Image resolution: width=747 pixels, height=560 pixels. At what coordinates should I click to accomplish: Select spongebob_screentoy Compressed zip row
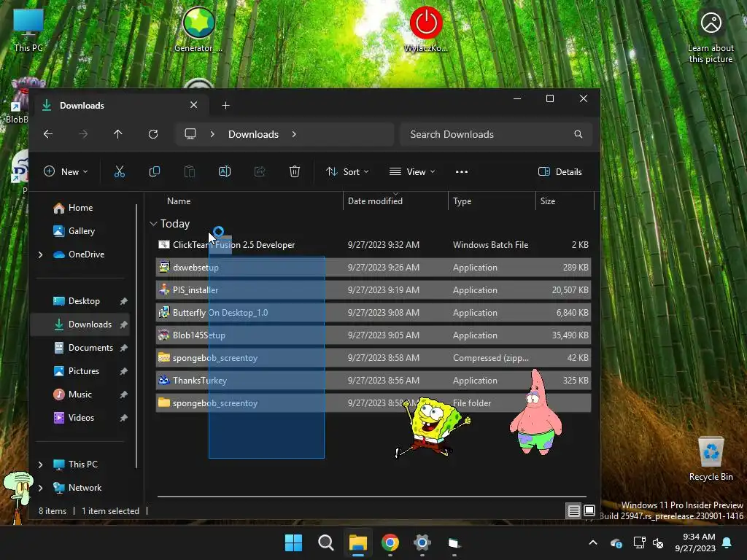point(373,357)
